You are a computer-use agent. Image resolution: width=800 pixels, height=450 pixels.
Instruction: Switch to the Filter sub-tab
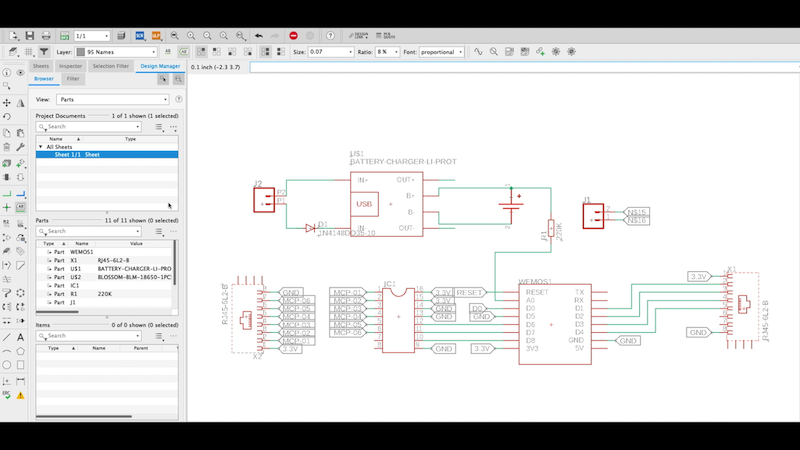click(x=73, y=78)
